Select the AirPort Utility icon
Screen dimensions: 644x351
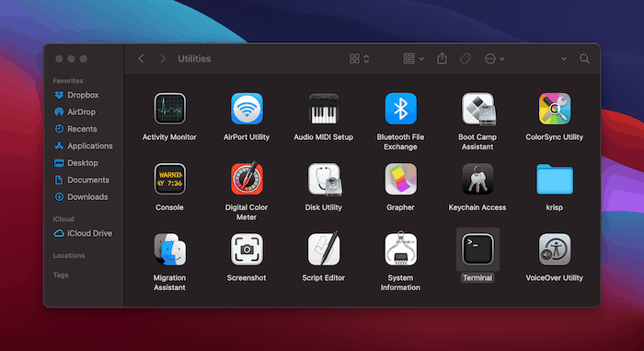(247, 109)
